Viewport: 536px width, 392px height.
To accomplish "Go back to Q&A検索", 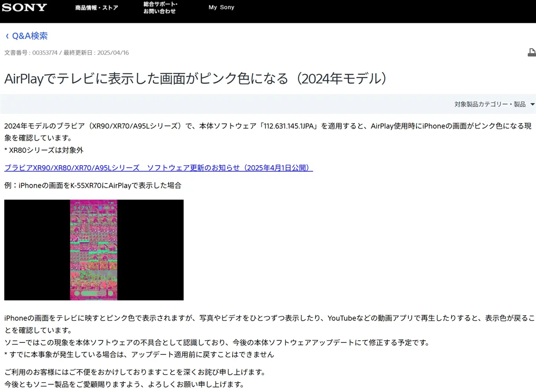I will [29, 36].
